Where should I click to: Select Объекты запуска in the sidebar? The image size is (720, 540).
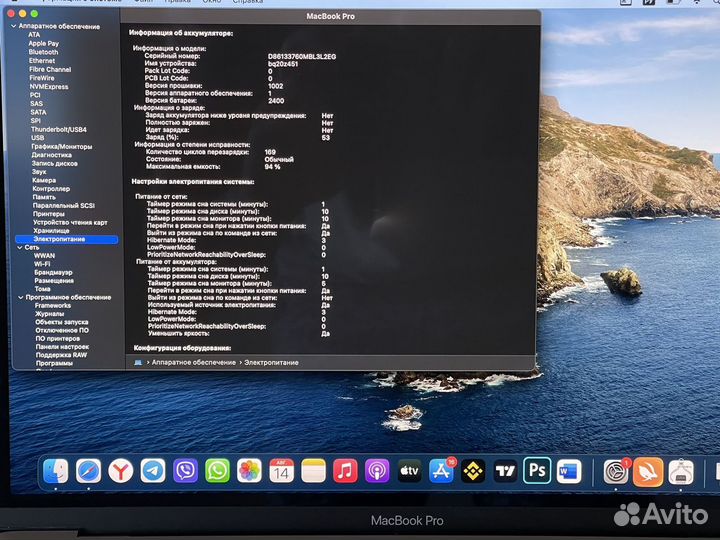(62, 322)
